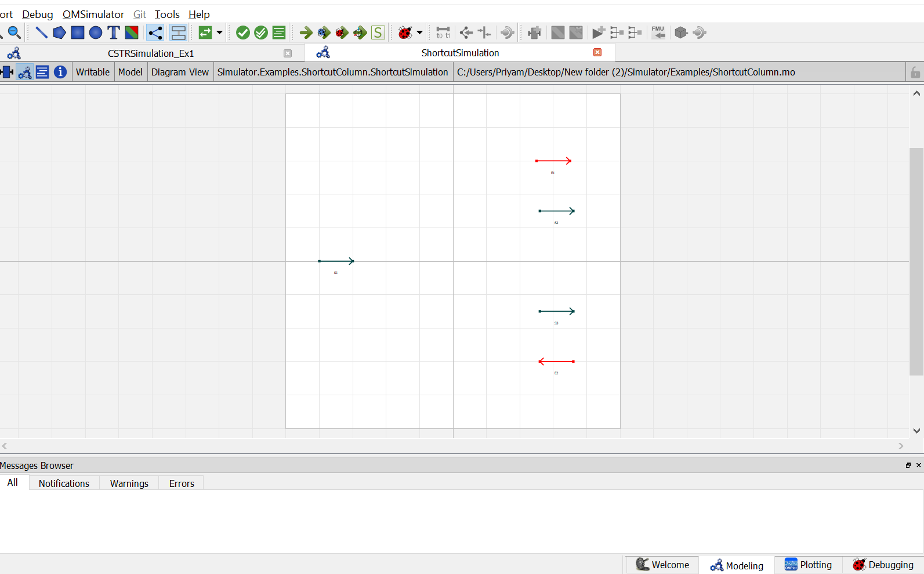Open the OMSimulator menu
Viewport: 924px width, 574px height.
pos(93,15)
